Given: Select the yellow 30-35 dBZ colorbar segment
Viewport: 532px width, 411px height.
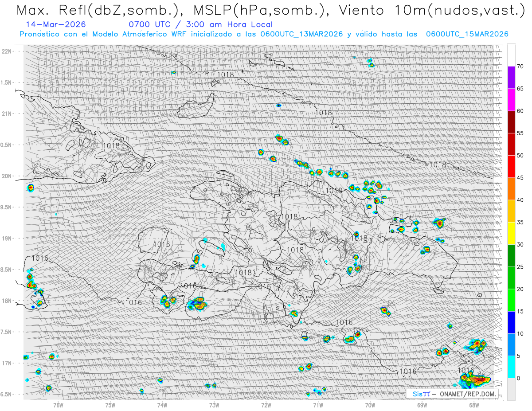Looking at the screenshot, I should click(511, 233).
